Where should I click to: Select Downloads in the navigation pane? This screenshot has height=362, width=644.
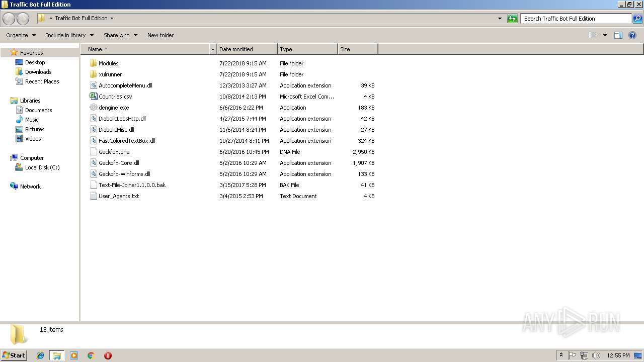(38, 72)
